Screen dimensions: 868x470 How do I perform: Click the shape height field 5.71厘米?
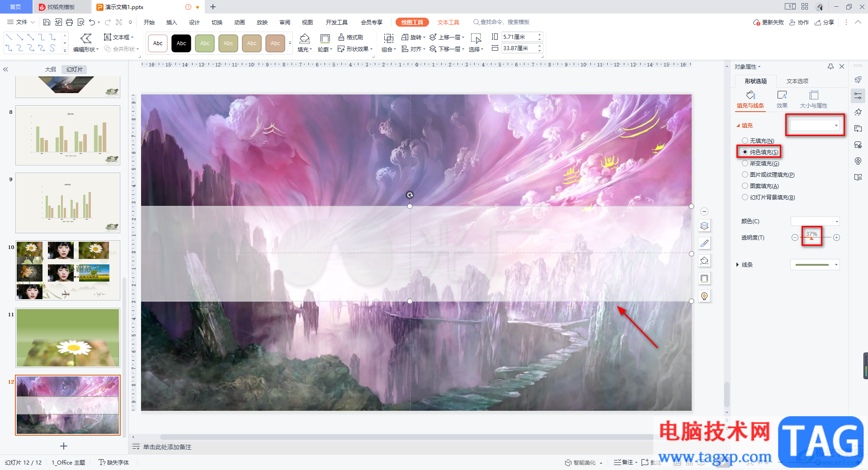[x=519, y=37]
